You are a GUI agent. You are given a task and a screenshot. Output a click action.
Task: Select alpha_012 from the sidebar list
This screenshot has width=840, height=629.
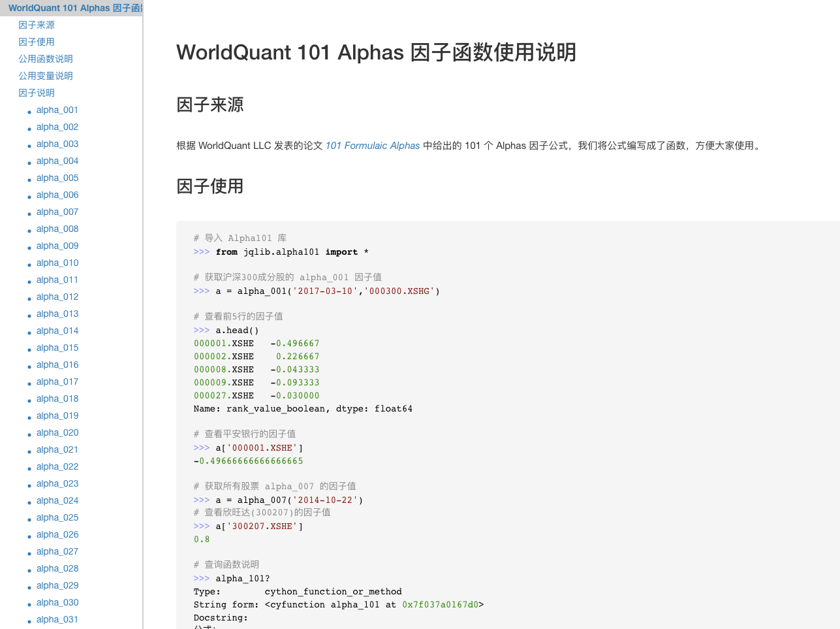tap(57, 297)
